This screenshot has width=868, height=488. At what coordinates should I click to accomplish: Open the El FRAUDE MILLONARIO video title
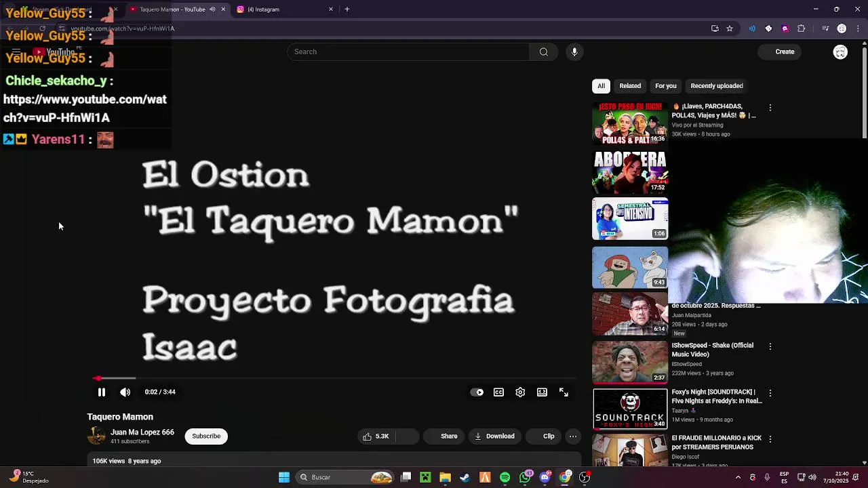click(716, 443)
